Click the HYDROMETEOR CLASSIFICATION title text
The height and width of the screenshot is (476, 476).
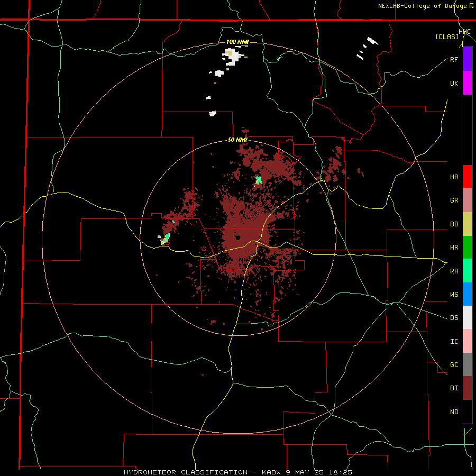coord(186,472)
